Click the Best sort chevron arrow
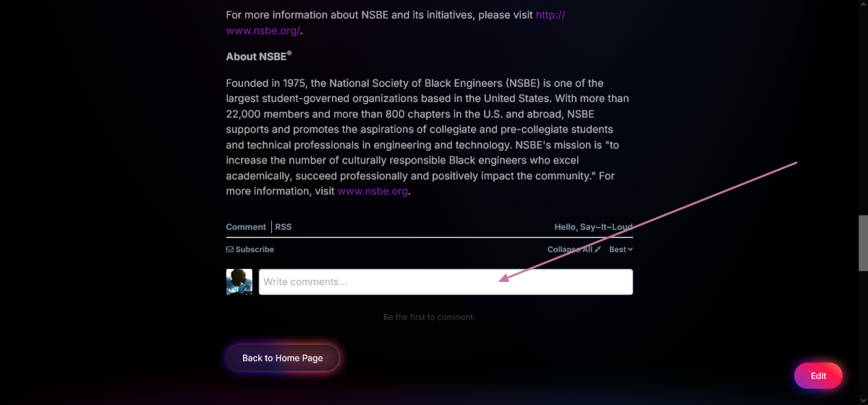The height and width of the screenshot is (405, 868). tap(630, 250)
